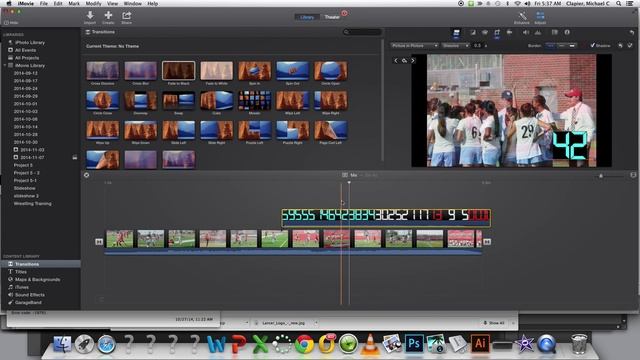Select the Fade to White transition
The width and height of the screenshot is (640, 360).
(x=216, y=71)
